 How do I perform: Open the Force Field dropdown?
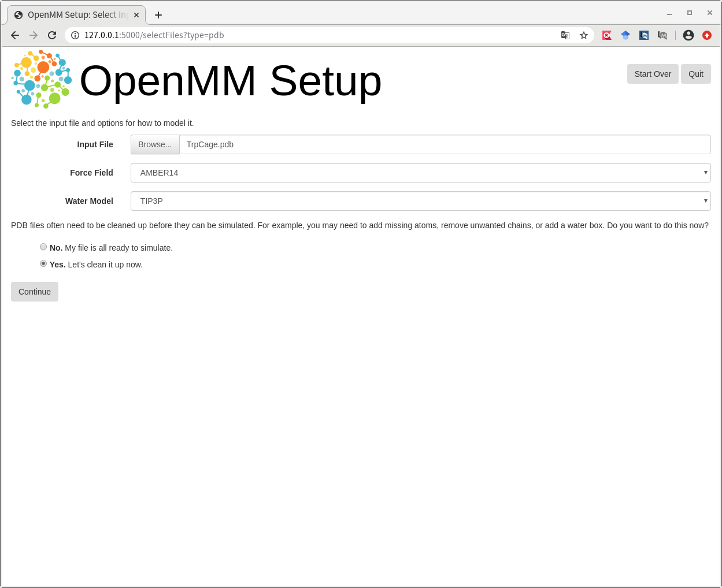420,173
